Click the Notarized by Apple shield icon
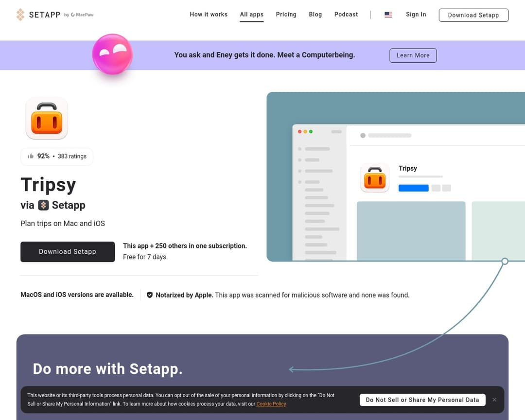Viewport: 525px width, 420px height. pos(150,295)
